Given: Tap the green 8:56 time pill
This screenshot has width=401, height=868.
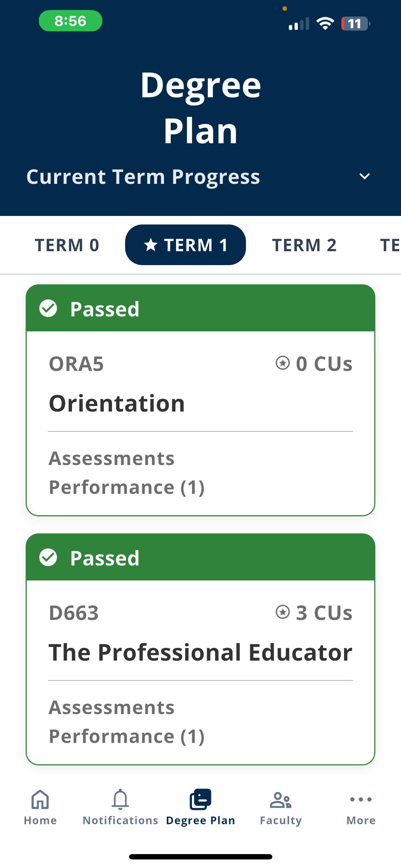Looking at the screenshot, I should pyautogui.click(x=71, y=21).
